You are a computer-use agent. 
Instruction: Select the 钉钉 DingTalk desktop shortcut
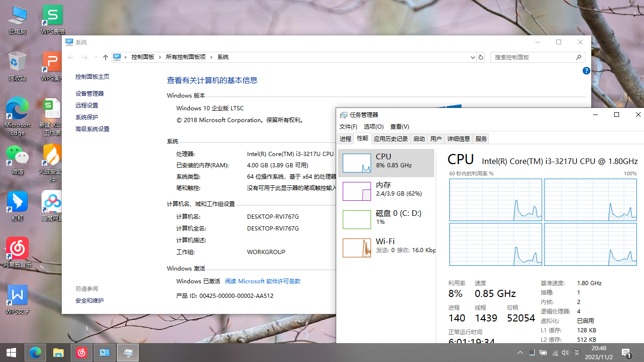tap(17, 206)
